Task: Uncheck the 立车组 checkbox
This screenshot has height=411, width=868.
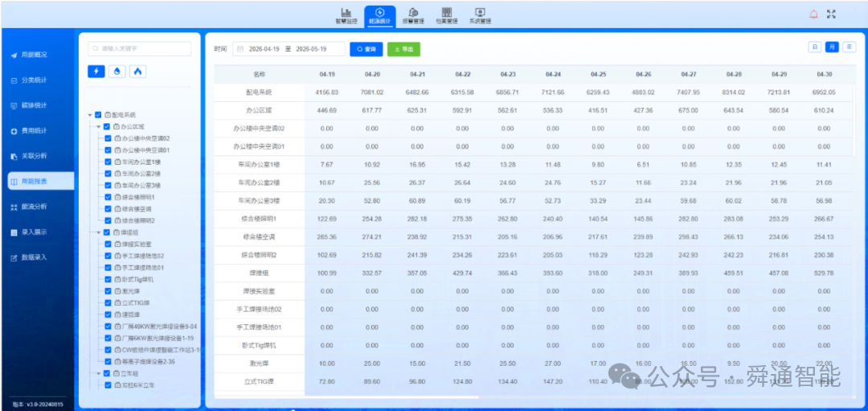Action: click(x=108, y=373)
